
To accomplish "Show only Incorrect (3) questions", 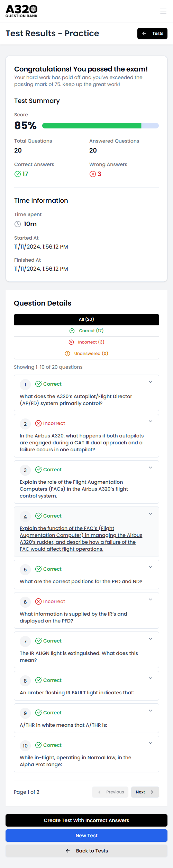I will pos(86,342).
